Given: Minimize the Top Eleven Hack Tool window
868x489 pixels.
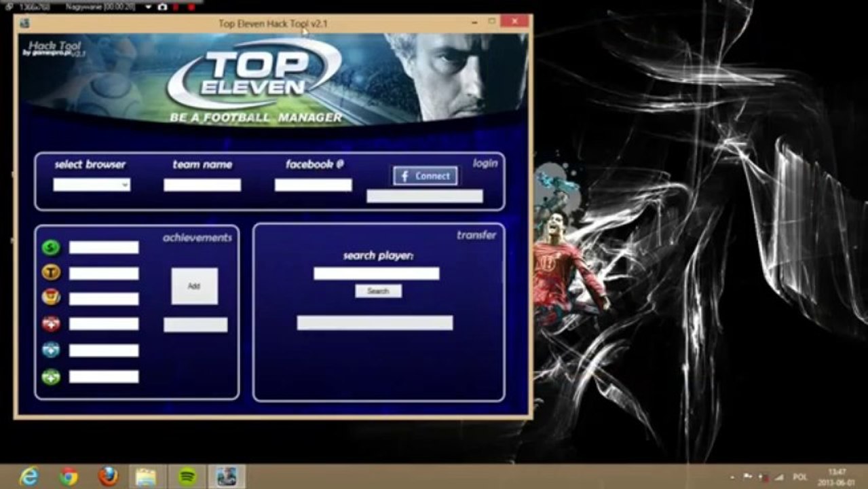Looking at the screenshot, I should (x=474, y=22).
